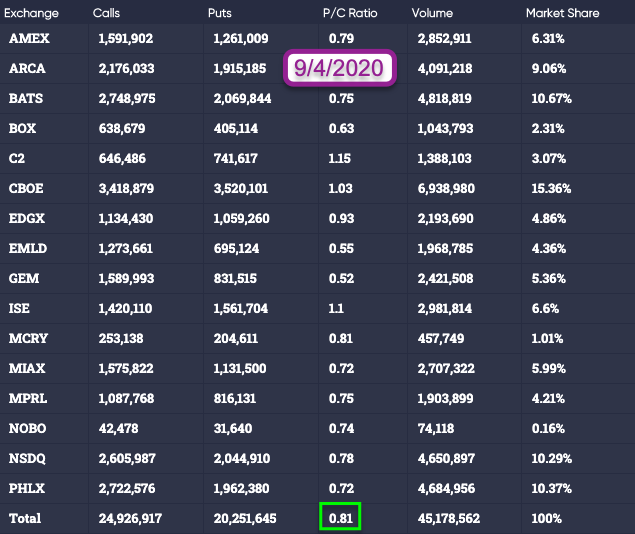Click ISE's puts value 1,561,704
The width and height of the screenshot is (635, 534).
click(240, 309)
